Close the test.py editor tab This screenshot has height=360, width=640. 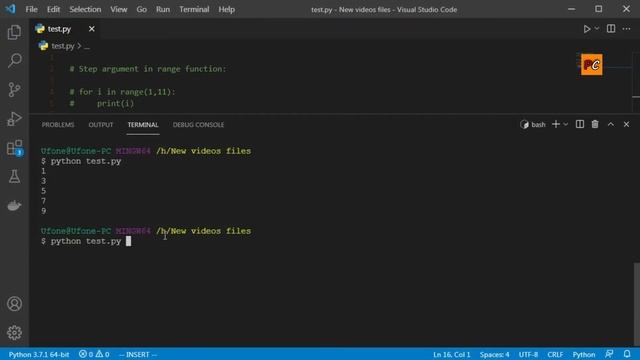[x=91, y=29]
